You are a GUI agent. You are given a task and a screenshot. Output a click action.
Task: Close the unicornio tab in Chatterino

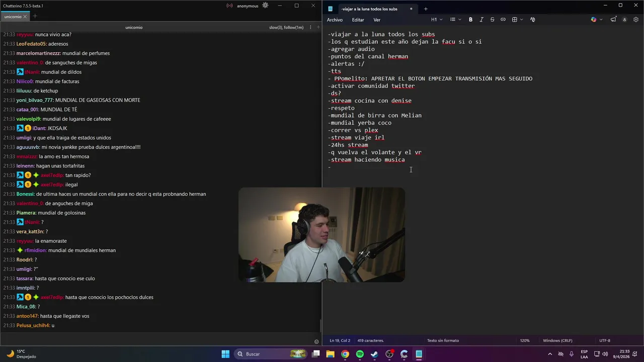tap(25, 17)
